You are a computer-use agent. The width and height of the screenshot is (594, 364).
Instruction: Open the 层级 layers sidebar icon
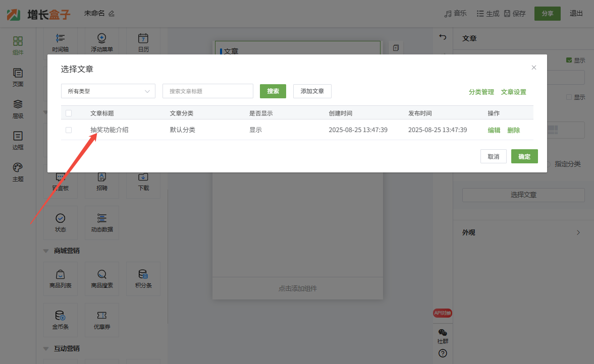(18, 108)
